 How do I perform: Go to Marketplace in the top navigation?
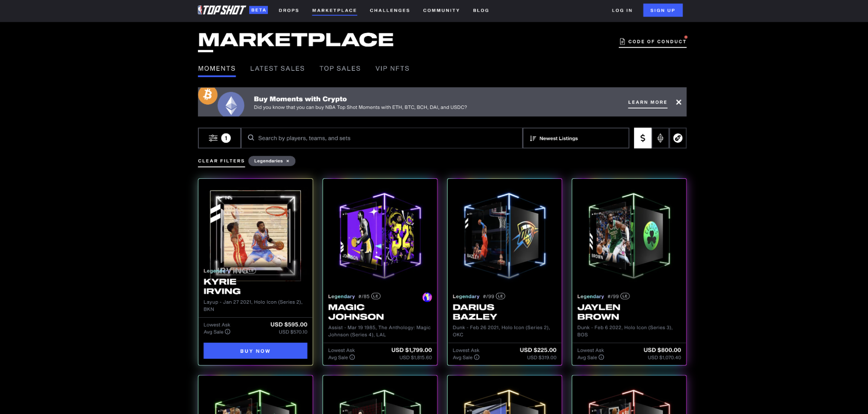tap(334, 10)
